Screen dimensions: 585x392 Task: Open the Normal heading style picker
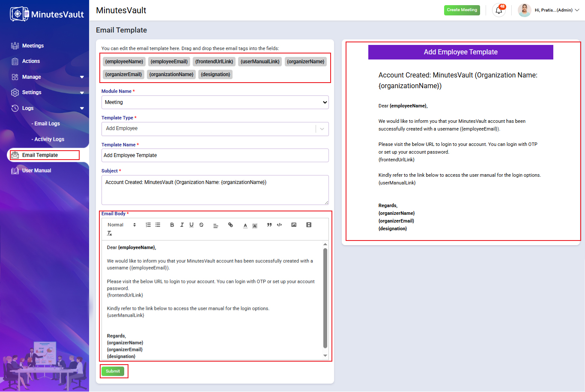[122, 225]
